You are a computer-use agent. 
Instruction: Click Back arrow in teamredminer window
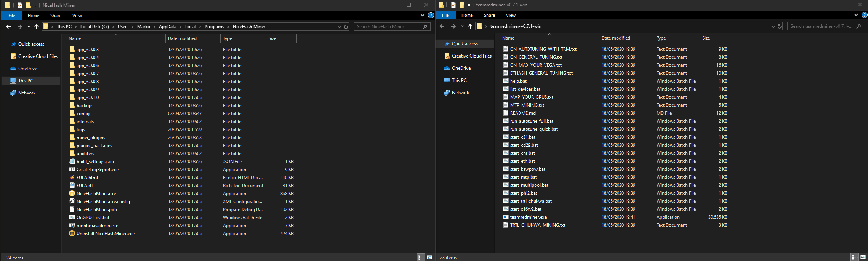(x=442, y=26)
